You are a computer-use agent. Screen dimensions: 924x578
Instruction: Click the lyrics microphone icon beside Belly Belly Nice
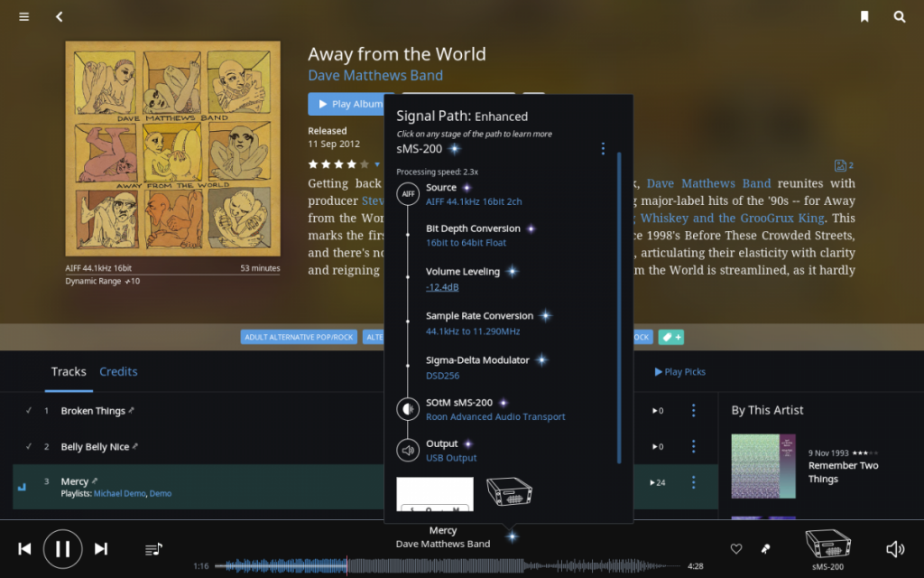pos(135,446)
